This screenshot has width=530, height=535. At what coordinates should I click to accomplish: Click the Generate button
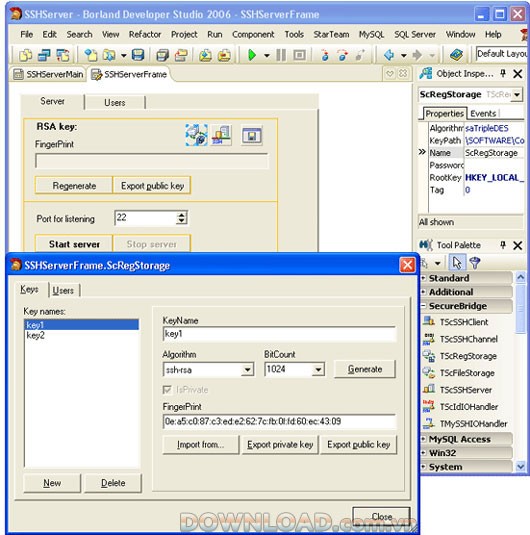tap(364, 369)
